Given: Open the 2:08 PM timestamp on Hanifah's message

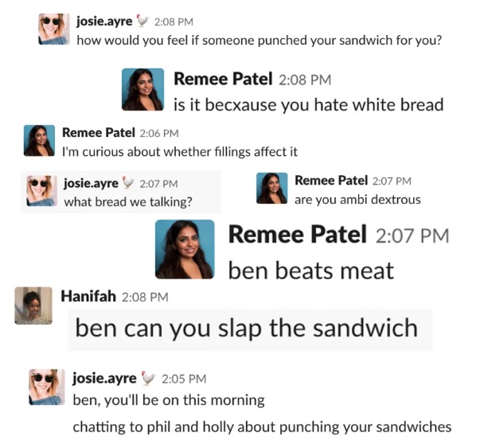Looking at the screenshot, I should pos(145,297).
